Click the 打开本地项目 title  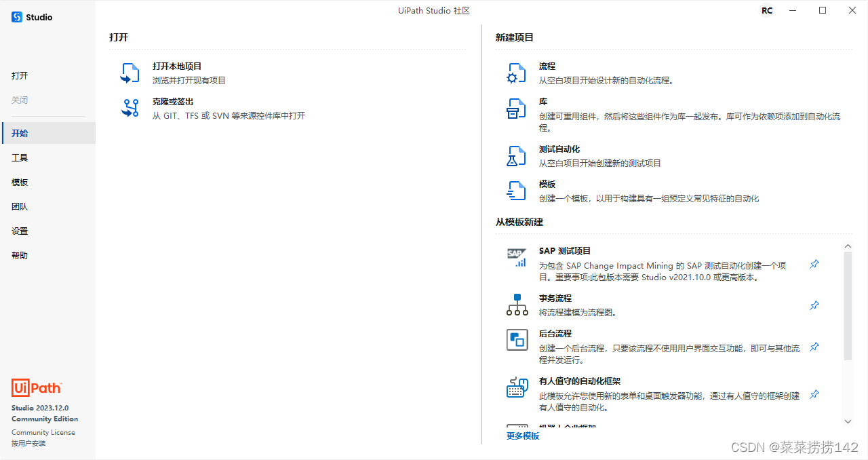click(177, 66)
